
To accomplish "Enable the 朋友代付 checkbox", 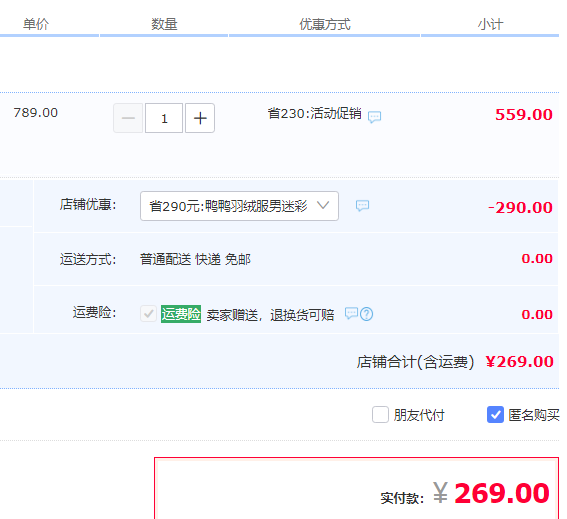I will [x=380, y=414].
